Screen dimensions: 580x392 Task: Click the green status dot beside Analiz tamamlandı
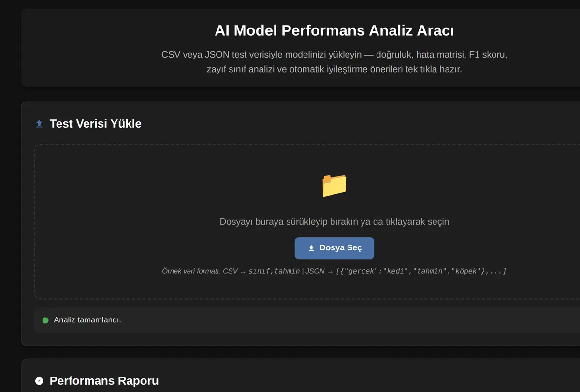pos(45,320)
